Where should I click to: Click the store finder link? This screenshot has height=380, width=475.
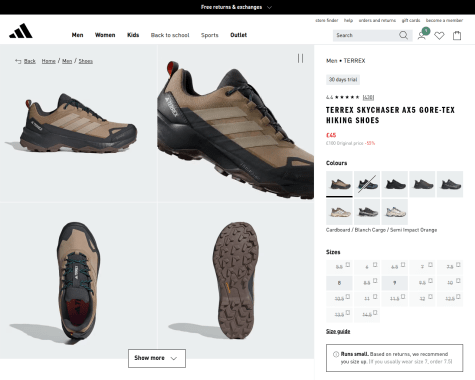click(x=327, y=20)
